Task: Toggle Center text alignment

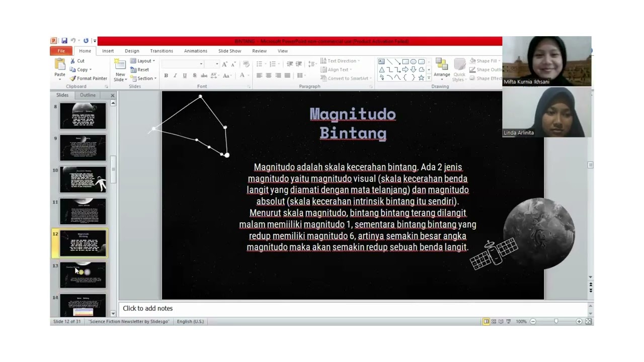Action: coord(269,75)
